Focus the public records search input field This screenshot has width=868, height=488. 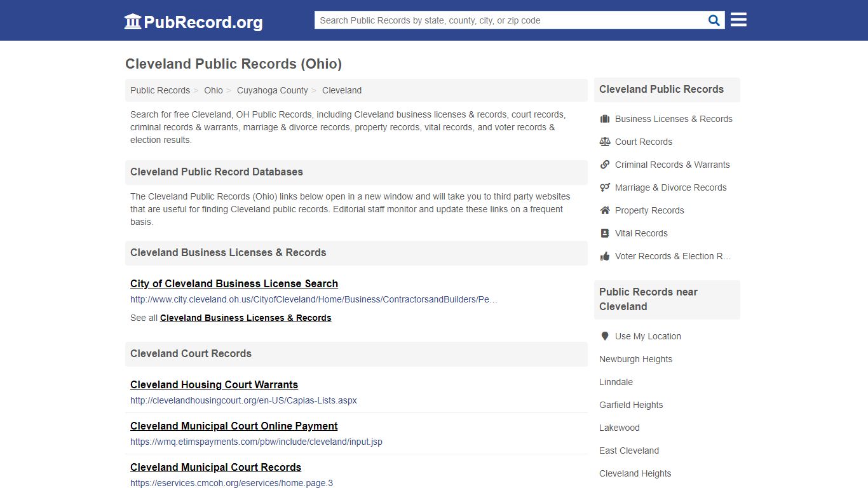point(511,20)
